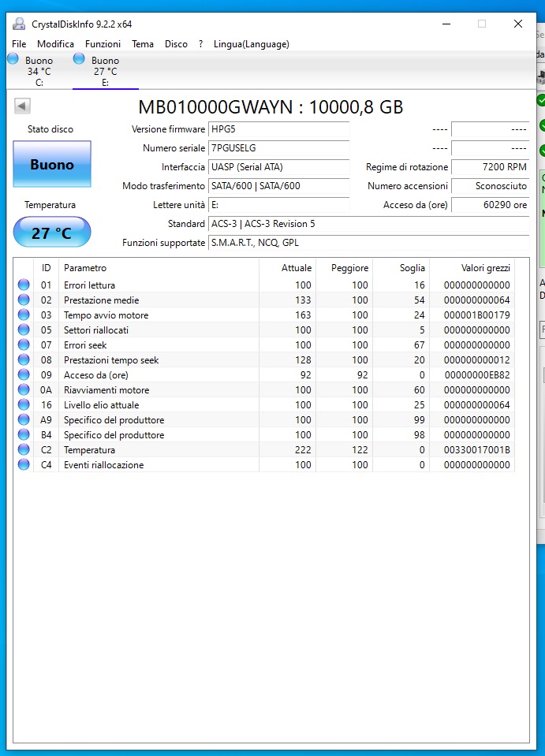Click status orb for Temperatura C2 row
This screenshot has width=545, height=756.
24,449
